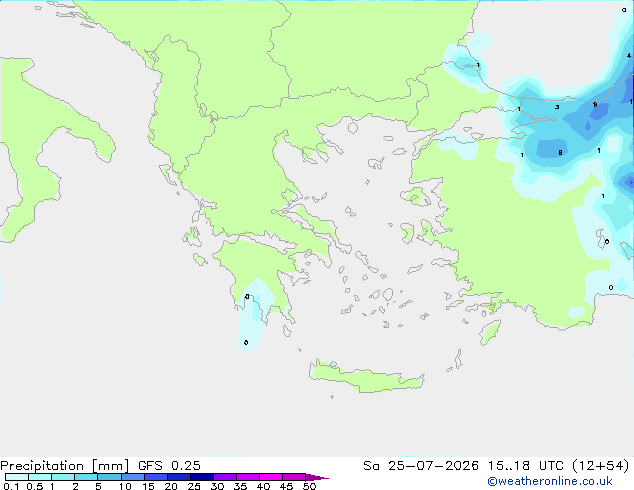Click the "15..18 UTC" time range text
Image resolution: width=634 pixels, height=490 pixels.
click(x=526, y=466)
